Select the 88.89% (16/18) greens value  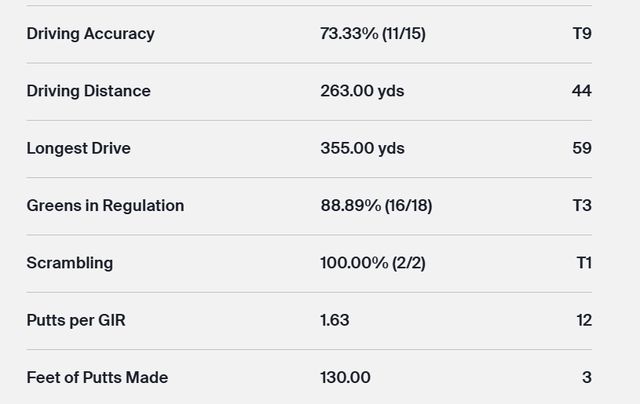pos(376,205)
